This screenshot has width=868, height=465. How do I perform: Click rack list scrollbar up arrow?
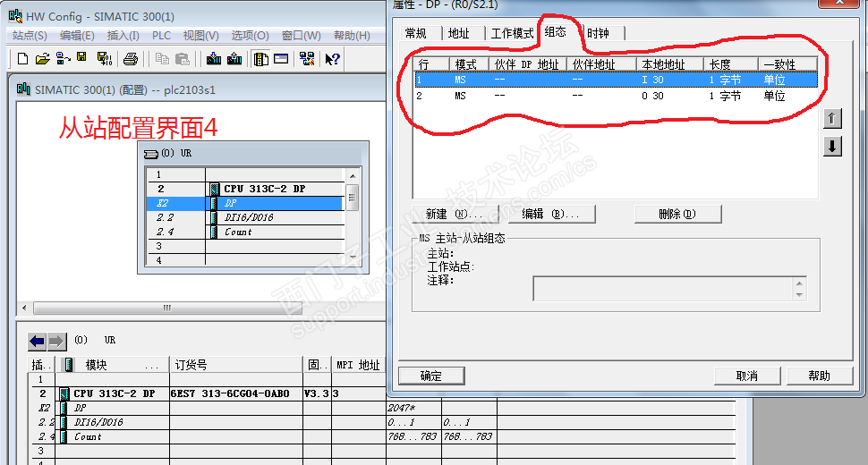pos(353,176)
